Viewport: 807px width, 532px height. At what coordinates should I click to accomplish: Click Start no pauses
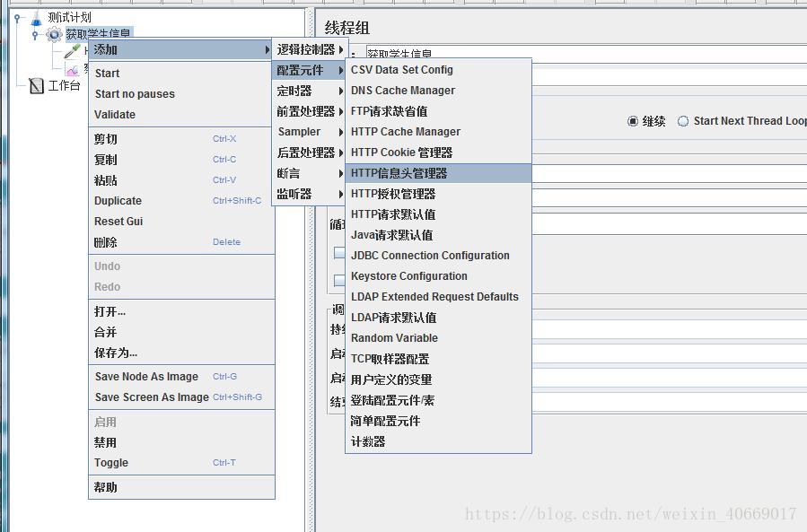coord(181,93)
